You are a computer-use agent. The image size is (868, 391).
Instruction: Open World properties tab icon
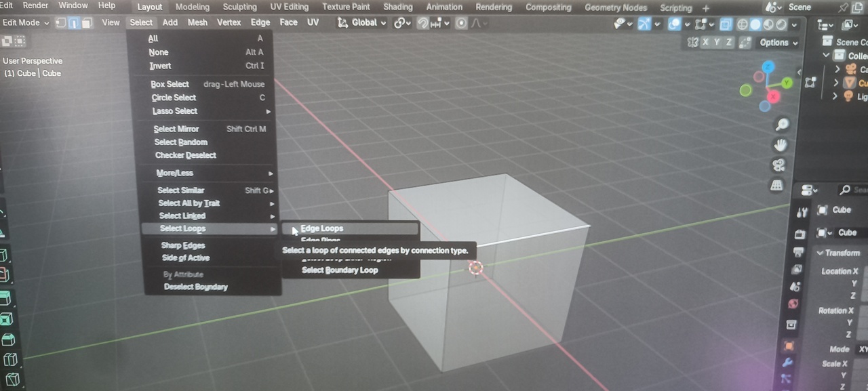[x=793, y=304]
